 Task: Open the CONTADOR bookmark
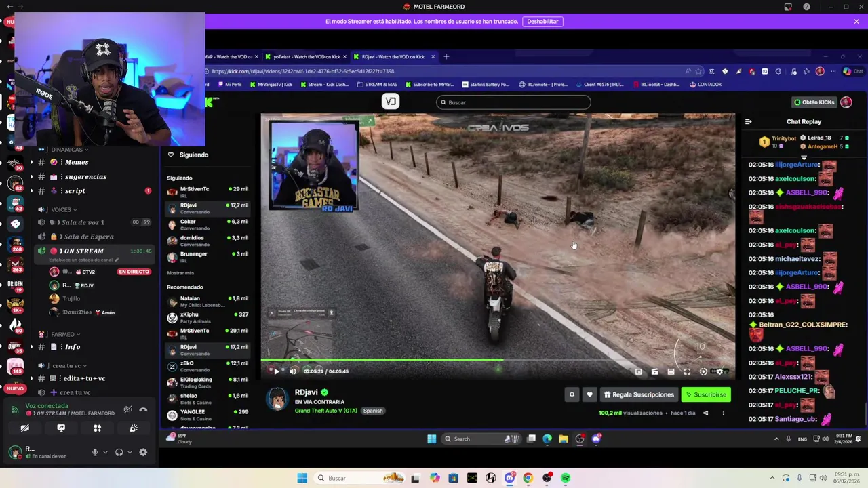coord(705,85)
